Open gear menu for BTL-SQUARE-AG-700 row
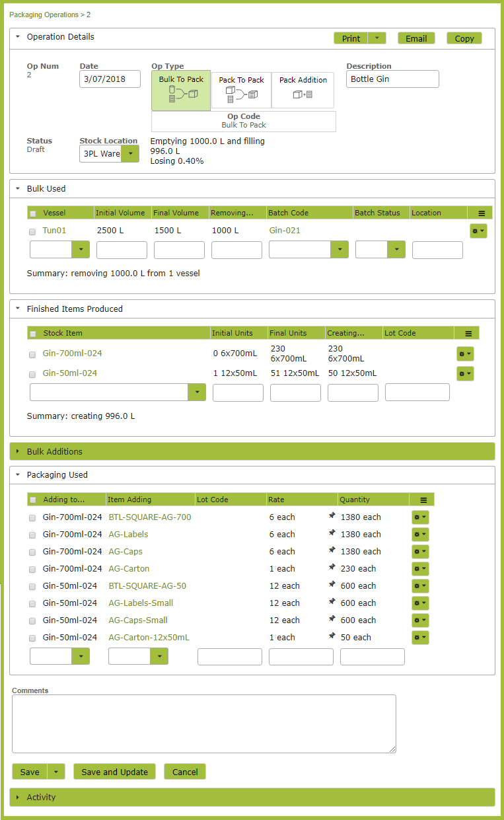This screenshot has height=820, width=504. 420,517
